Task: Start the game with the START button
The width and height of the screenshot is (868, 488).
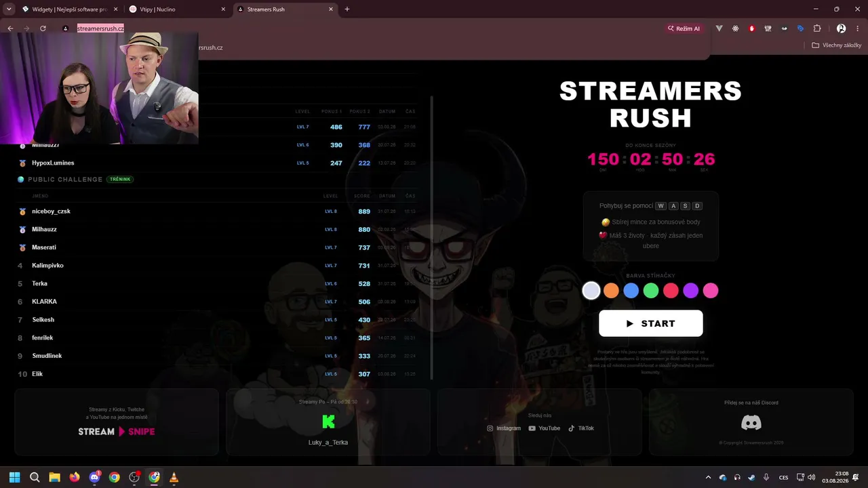Action: pos(651,323)
